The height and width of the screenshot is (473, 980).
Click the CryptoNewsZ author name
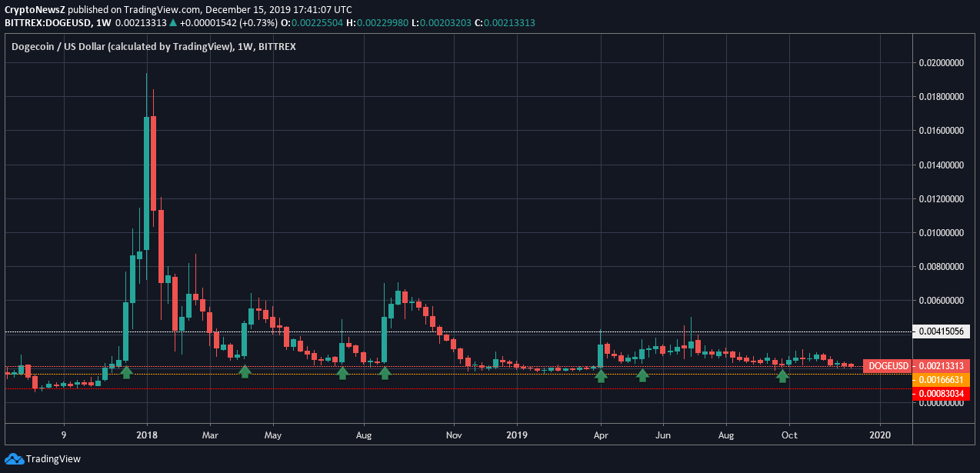click(x=35, y=9)
